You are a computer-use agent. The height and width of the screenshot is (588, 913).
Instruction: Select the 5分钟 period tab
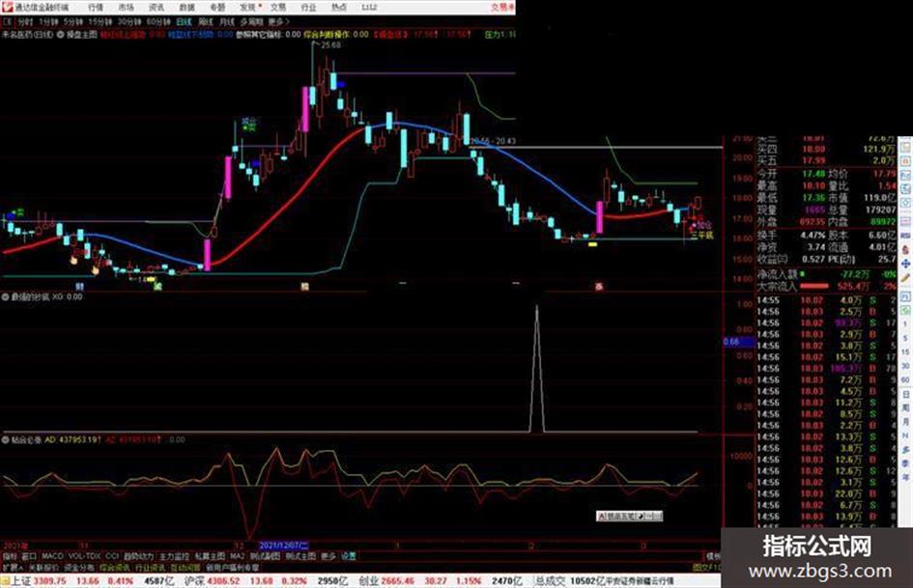tap(73, 22)
